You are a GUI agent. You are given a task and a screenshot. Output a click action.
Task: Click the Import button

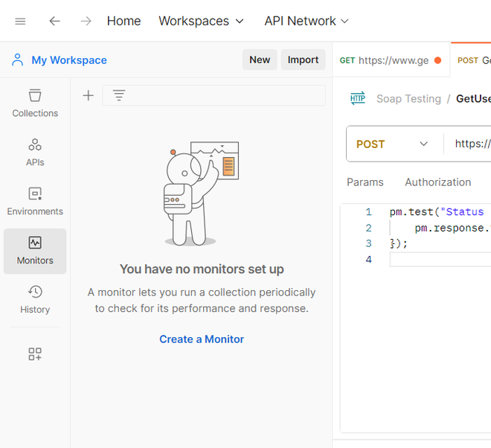point(303,60)
